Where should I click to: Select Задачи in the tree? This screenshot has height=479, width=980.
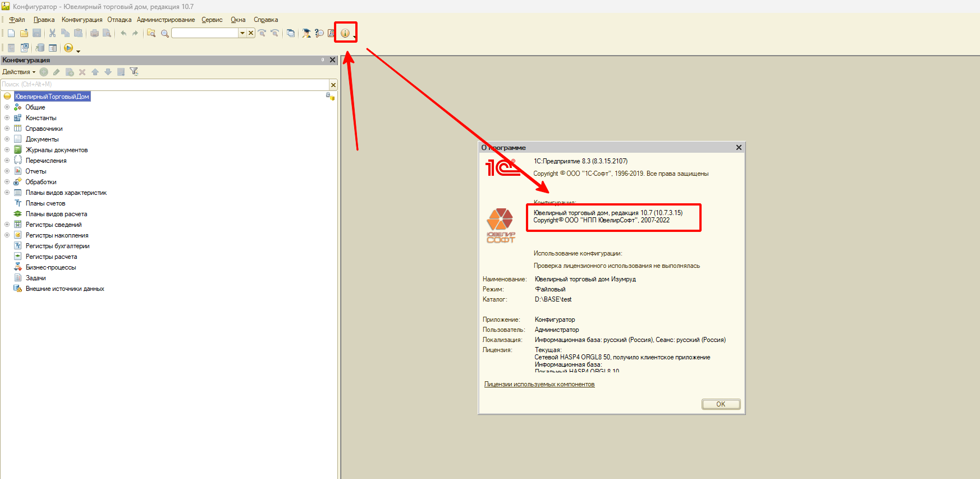(x=35, y=278)
